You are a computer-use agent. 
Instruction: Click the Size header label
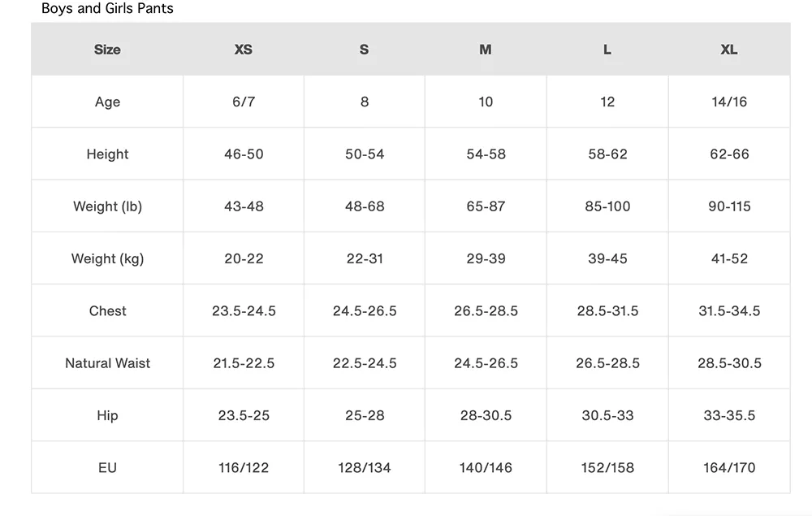[107, 50]
